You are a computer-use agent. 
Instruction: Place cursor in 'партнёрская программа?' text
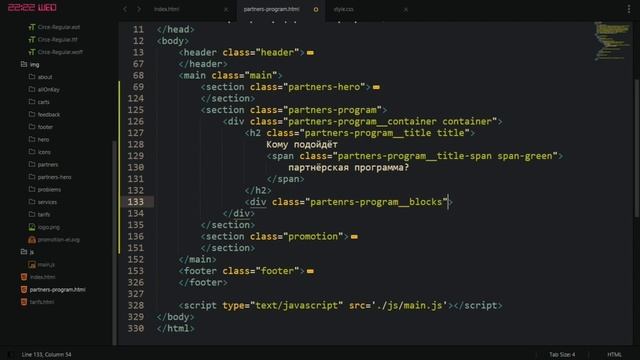(348, 168)
